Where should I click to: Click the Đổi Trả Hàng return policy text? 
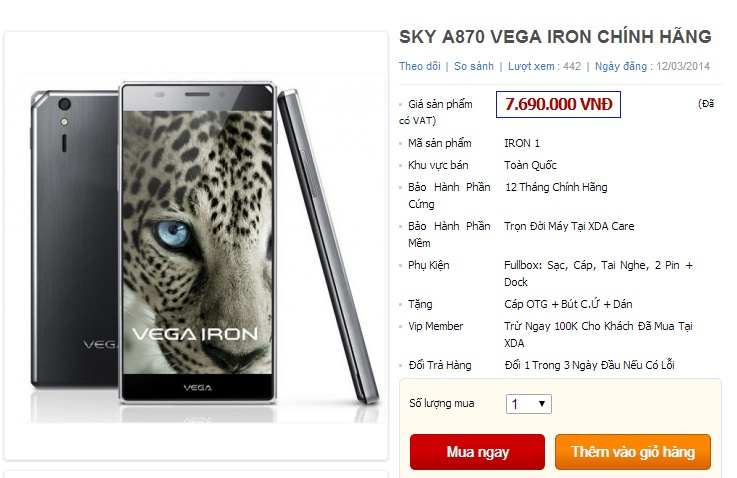pos(588,365)
